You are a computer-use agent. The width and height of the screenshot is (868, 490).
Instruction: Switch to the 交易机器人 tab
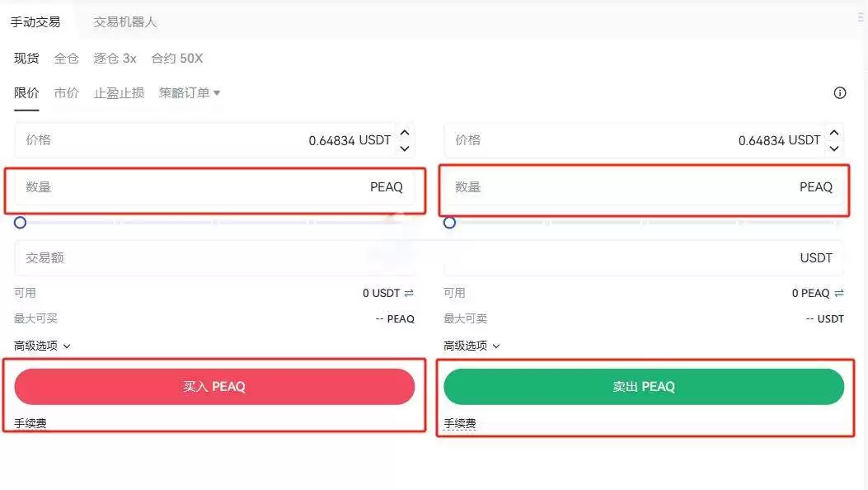pos(124,21)
